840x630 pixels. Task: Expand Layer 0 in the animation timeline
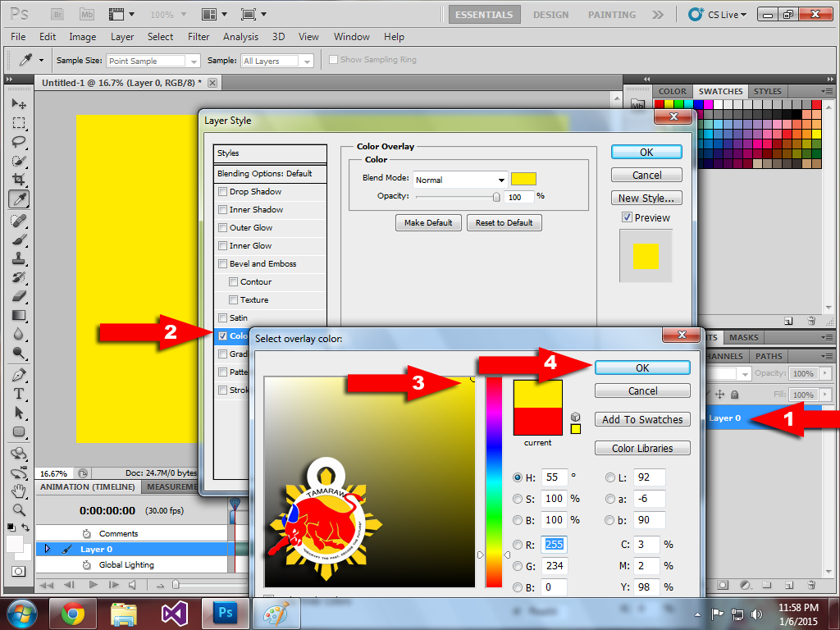pyautogui.click(x=47, y=549)
